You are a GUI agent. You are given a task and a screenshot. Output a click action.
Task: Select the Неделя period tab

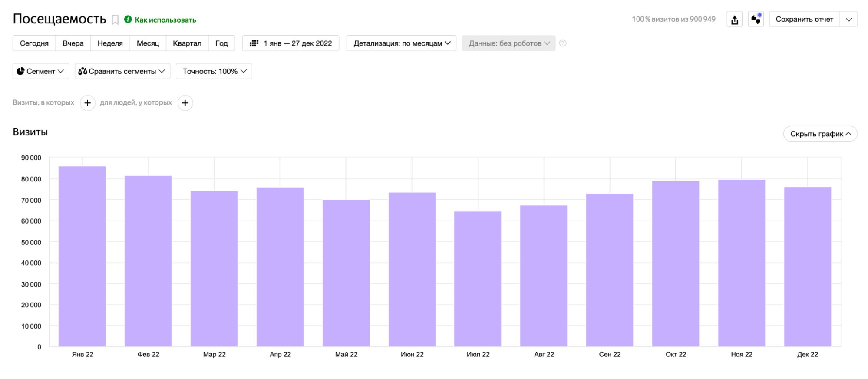[110, 43]
